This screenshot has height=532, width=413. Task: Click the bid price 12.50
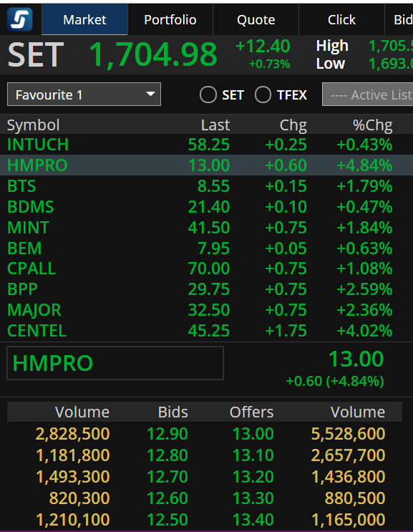click(x=167, y=519)
